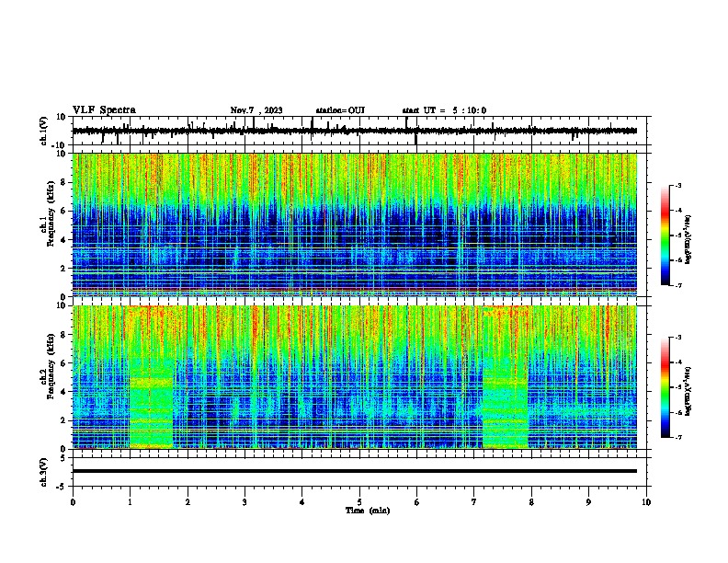This screenshot has width=728, height=563.
Task: Click the "ch.1(V)" waveform axis label
Action: pos(43,131)
